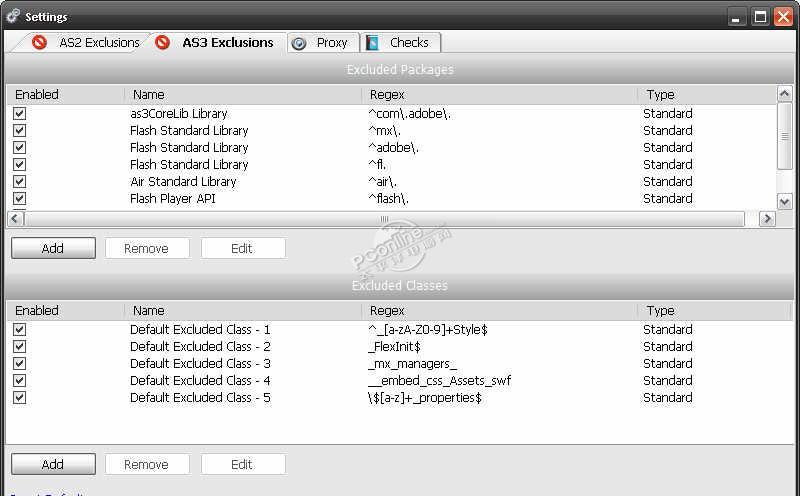Toggle checkbox for ^adobe\. Flash Standard Library
The height and width of the screenshot is (496, 800).
pyautogui.click(x=19, y=147)
